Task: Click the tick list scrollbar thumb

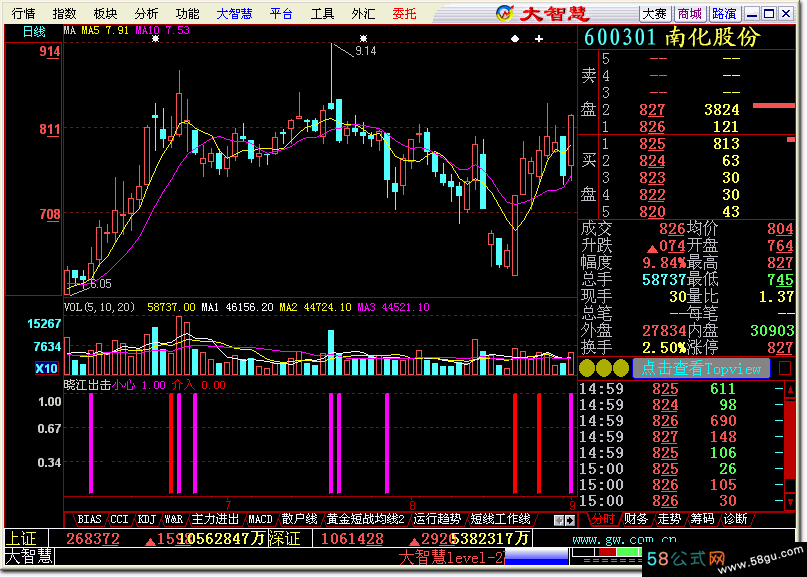Action: tap(790, 439)
